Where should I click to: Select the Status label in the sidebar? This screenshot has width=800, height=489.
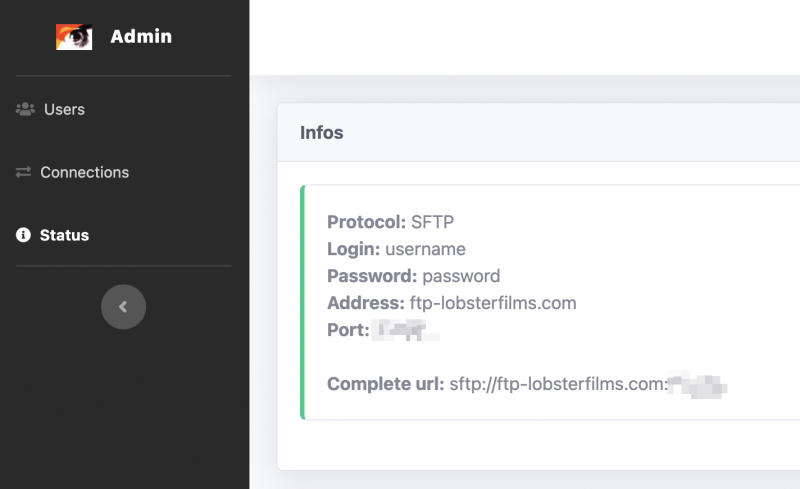pos(64,235)
